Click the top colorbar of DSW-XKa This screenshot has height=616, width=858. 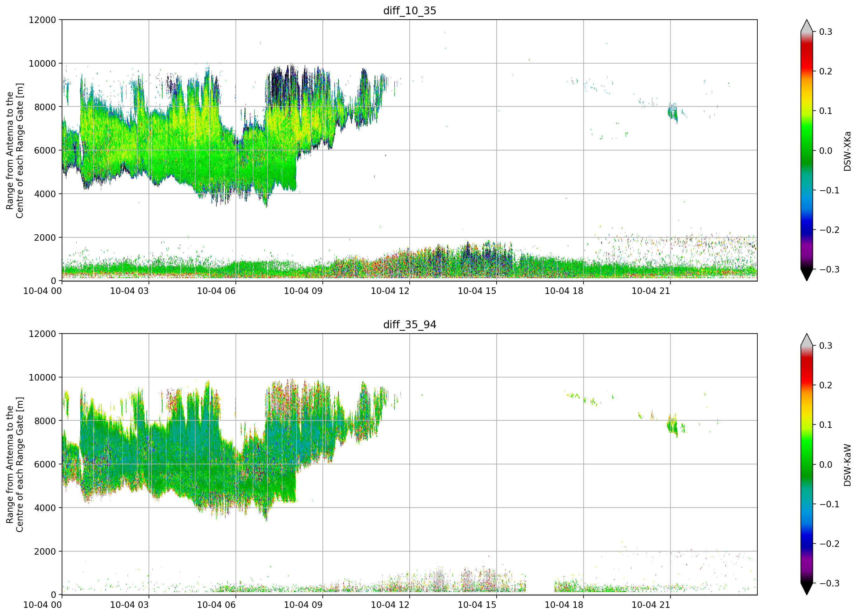[x=807, y=150]
